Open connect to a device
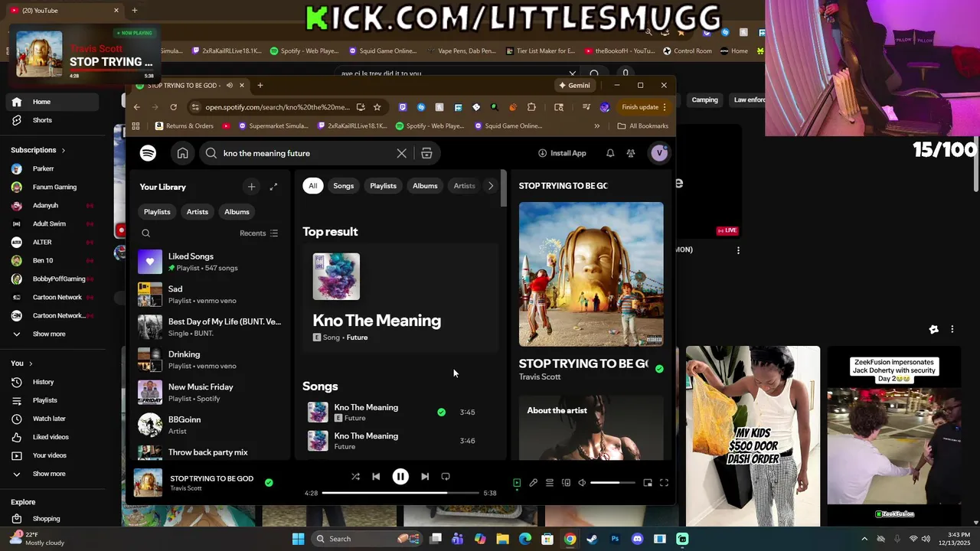This screenshot has width=980, height=551. coord(566,483)
